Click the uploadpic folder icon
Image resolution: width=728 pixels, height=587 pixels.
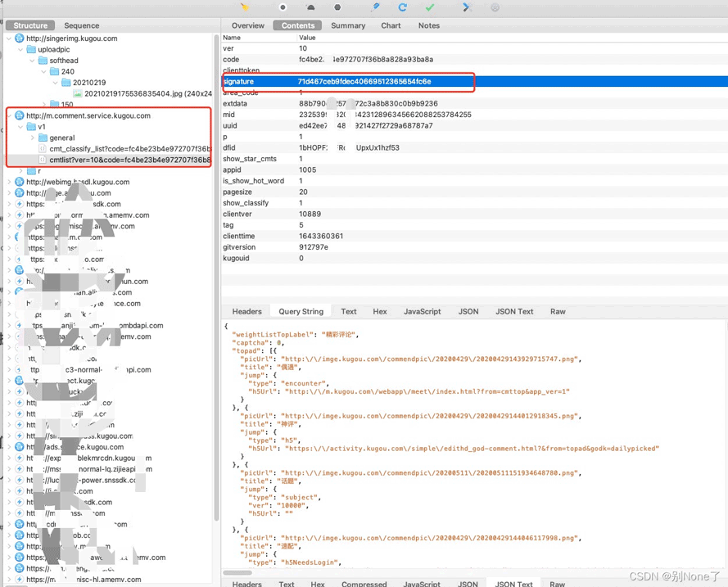click(31, 50)
